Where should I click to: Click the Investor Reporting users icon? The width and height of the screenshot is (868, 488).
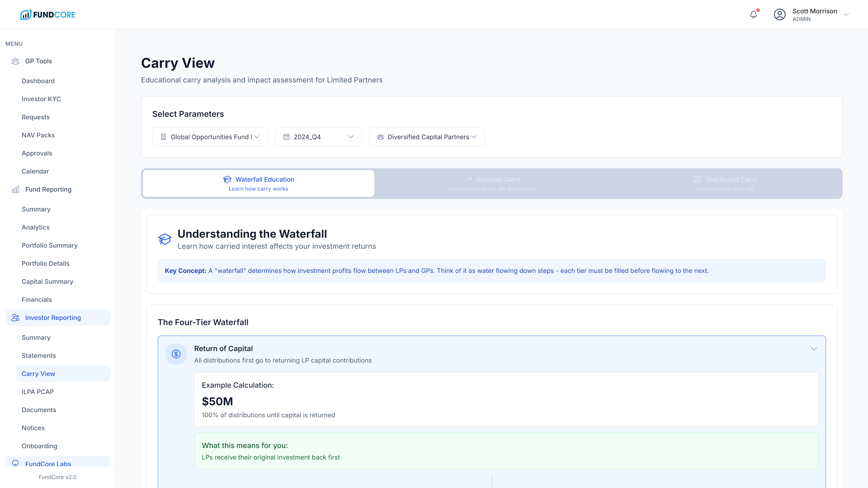pos(16,318)
